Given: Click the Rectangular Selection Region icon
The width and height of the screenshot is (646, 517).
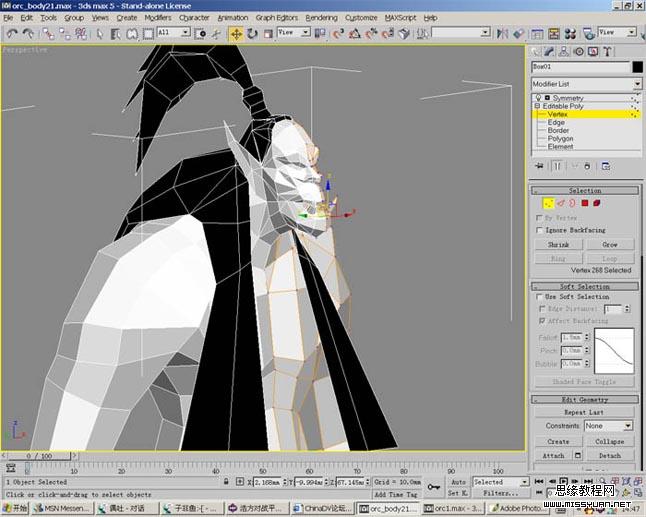Looking at the screenshot, I should coord(148,34).
